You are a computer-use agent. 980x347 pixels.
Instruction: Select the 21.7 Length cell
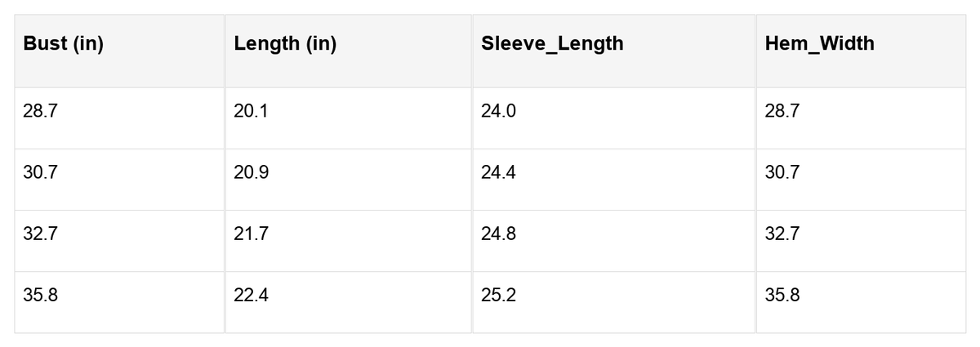click(348, 241)
